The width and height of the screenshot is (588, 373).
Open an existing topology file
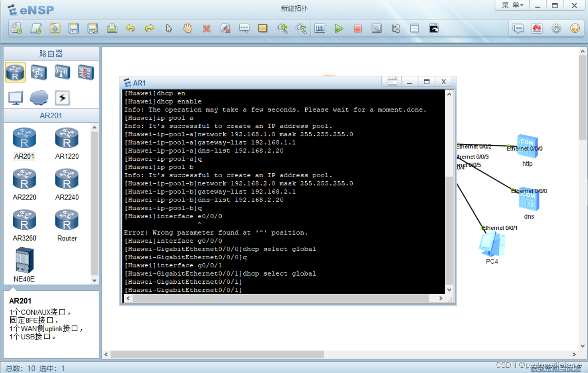click(55, 28)
